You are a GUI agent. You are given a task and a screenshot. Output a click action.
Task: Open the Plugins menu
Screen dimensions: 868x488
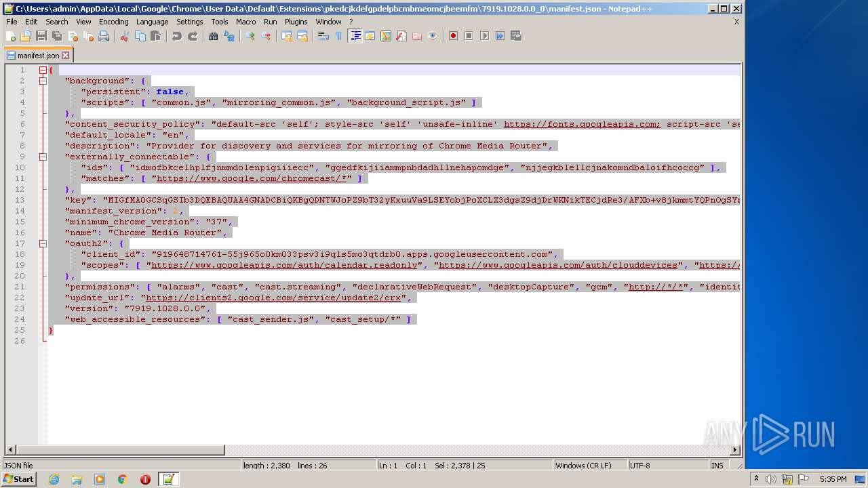tap(296, 22)
